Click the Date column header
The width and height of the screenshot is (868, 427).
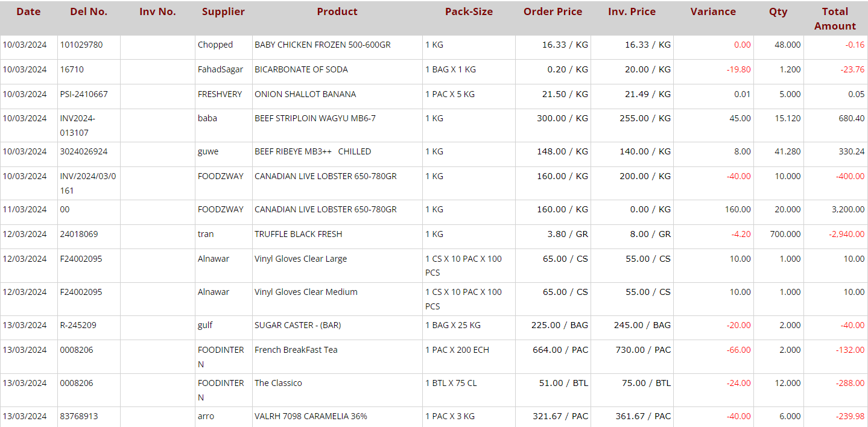[x=28, y=12]
